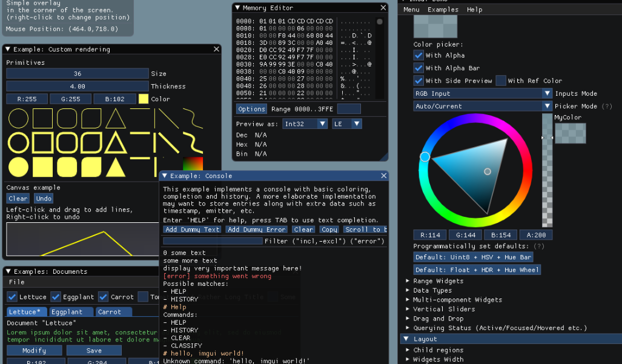
Task: Click Add Dummy Error in console
Action: [256, 230]
